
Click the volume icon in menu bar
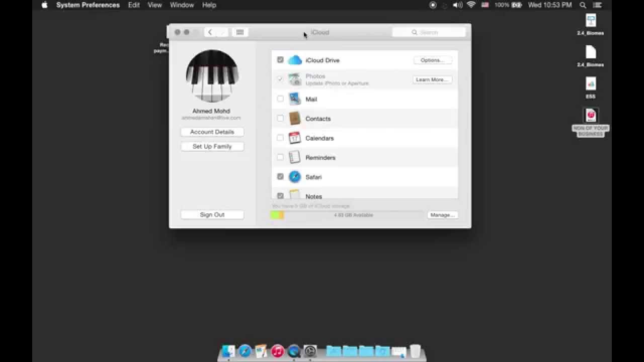(x=457, y=5)
